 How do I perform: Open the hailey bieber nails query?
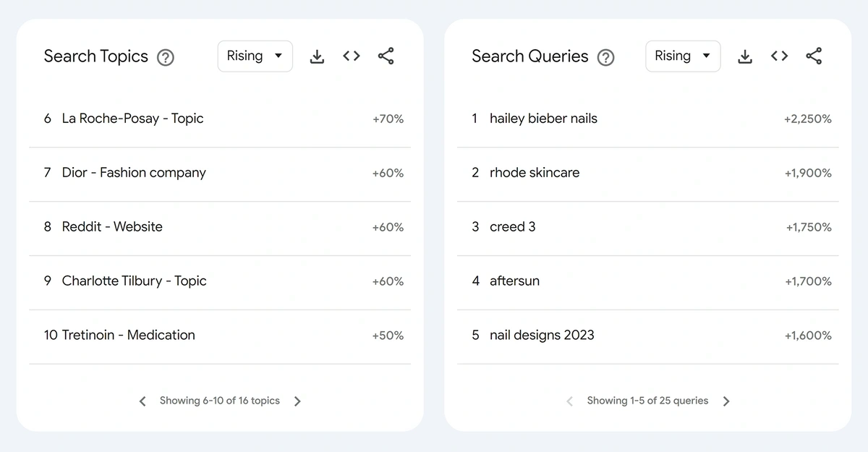coord(648,119)
